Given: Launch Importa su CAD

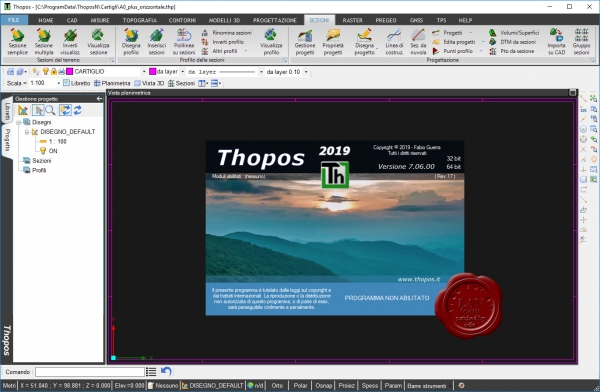Looking at the screenshot, I should (556, 41).
